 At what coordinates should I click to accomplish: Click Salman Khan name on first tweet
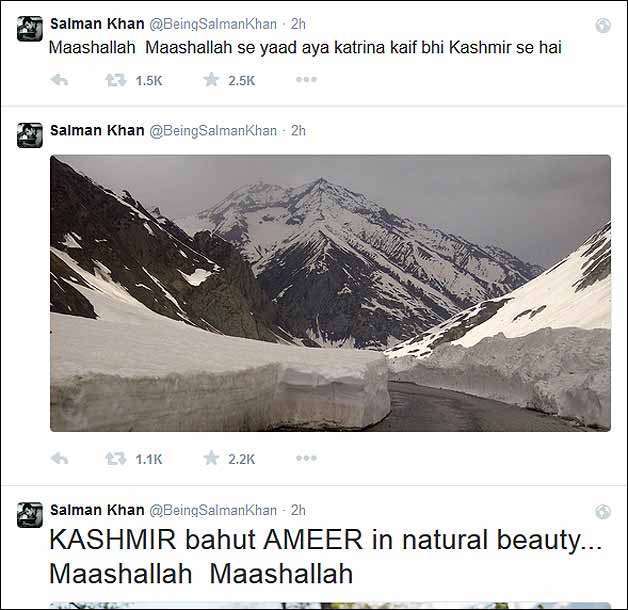97,24
